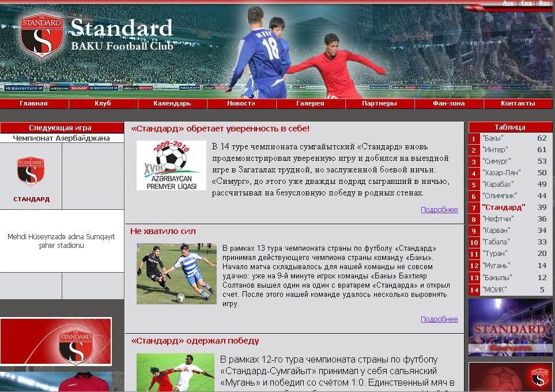The width and height of the screenshot is (555, 392).
Task: Select Галерея in the navigation bar
Action: coord(310,104)
